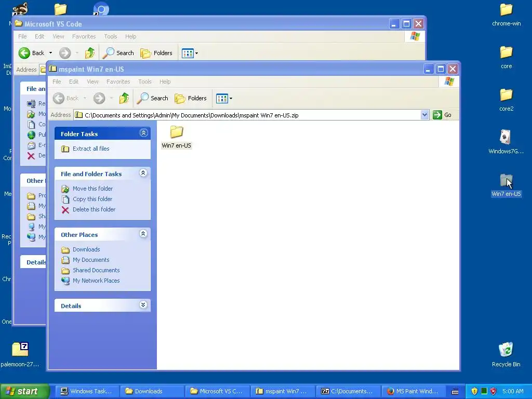The height and width of the screenshot is (399, 532).
Task: Select Recycle Bin icon
Action: pos(506,355)
